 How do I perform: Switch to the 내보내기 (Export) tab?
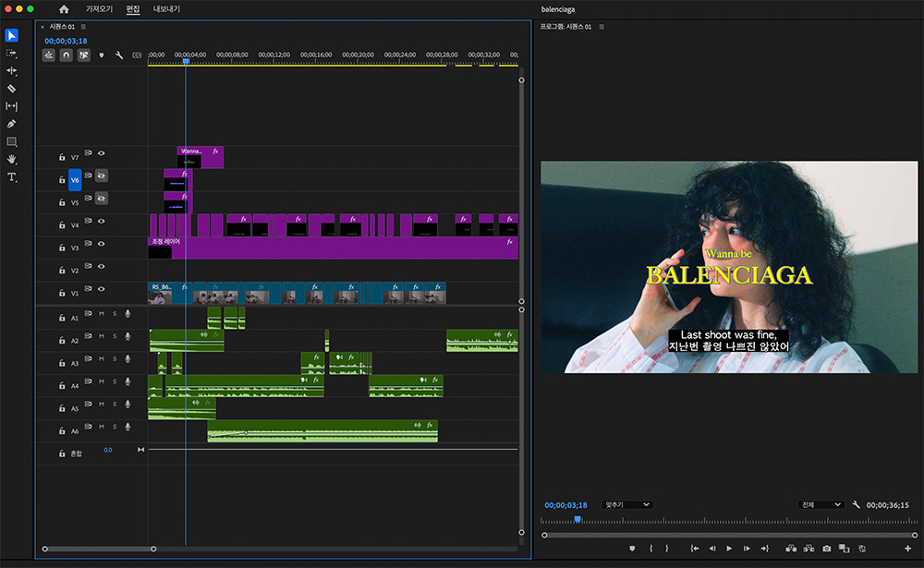[x=166, y=9]
